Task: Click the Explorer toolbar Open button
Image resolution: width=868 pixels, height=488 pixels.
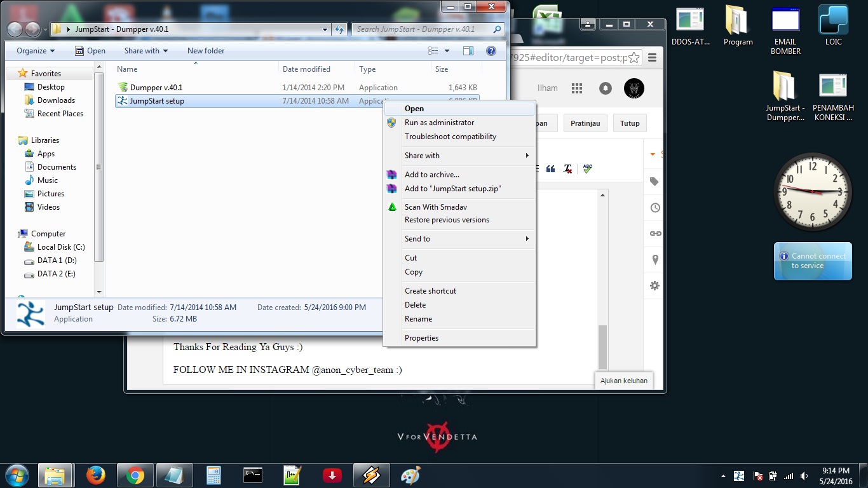Action: [x=90, y=51]
